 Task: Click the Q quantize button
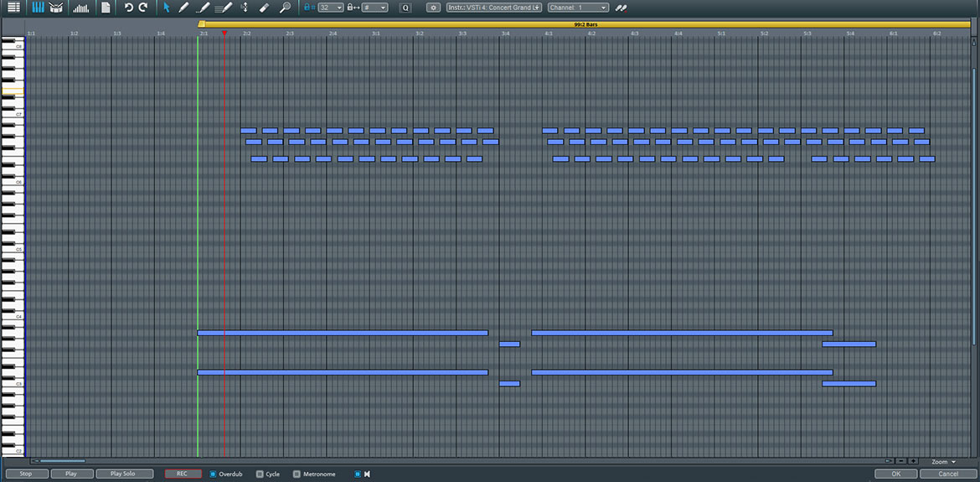[x=405, y=8]
